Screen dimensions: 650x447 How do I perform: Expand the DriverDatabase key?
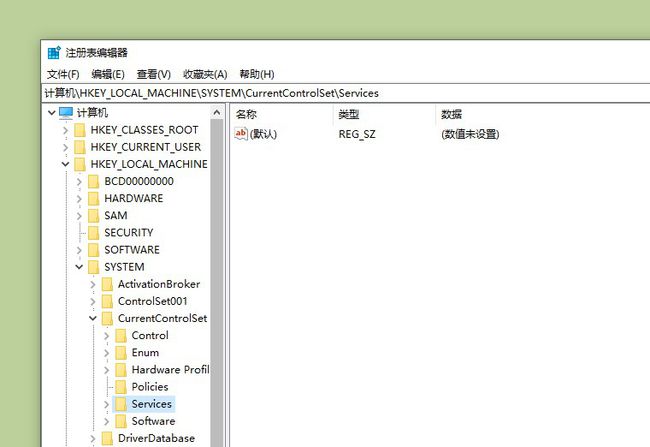pos(93,438)
